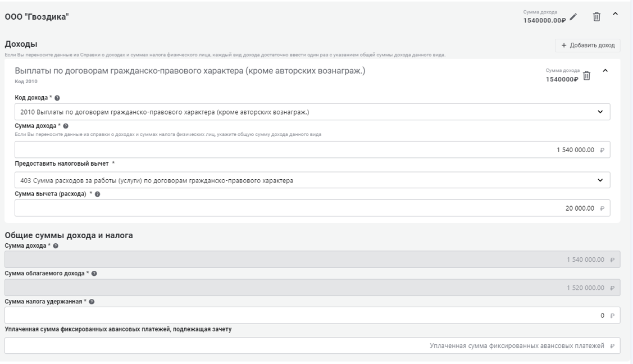The image size is (633, 364).
Task: Collapse the code 2010 income card
Action: pyautogui.click(x=605, y=71)
